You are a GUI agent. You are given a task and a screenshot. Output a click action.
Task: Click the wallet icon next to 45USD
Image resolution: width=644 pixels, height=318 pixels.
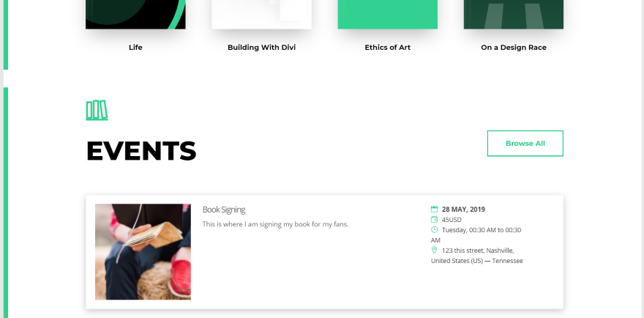point(435,220)
